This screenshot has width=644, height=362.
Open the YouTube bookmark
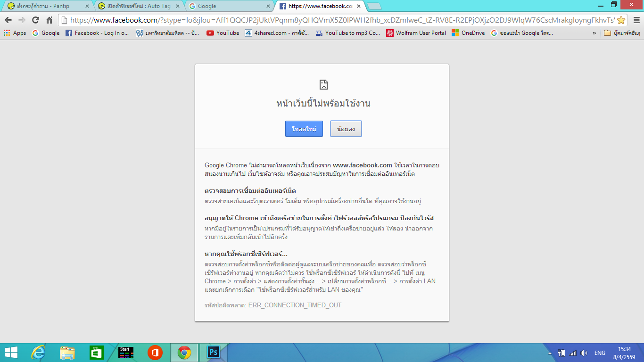[x=223, y=33]
